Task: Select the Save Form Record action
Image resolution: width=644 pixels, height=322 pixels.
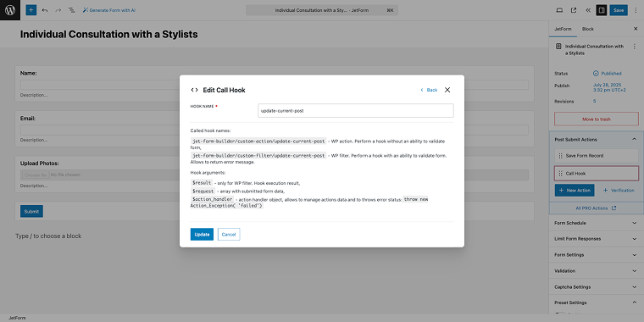Action: tap(597, 156)
